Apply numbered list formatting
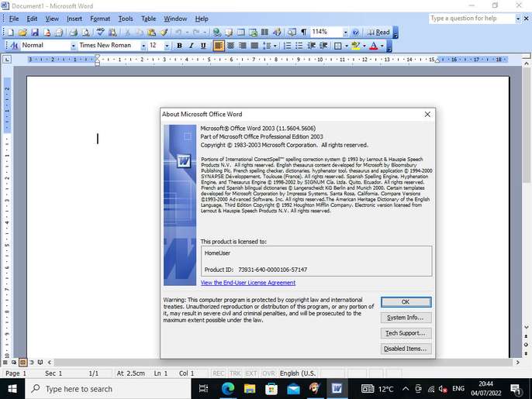Viewport: 532px width, 399px height. point(287,46)
